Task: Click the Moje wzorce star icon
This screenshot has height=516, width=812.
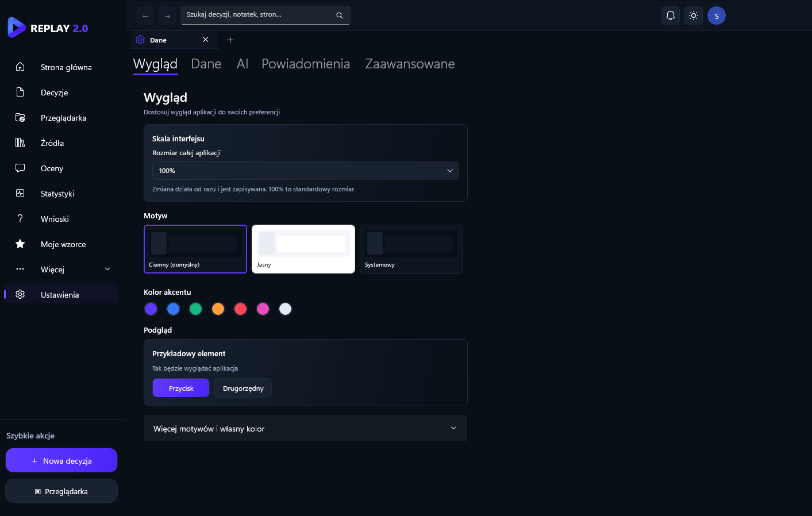Action: coord(20,244)
